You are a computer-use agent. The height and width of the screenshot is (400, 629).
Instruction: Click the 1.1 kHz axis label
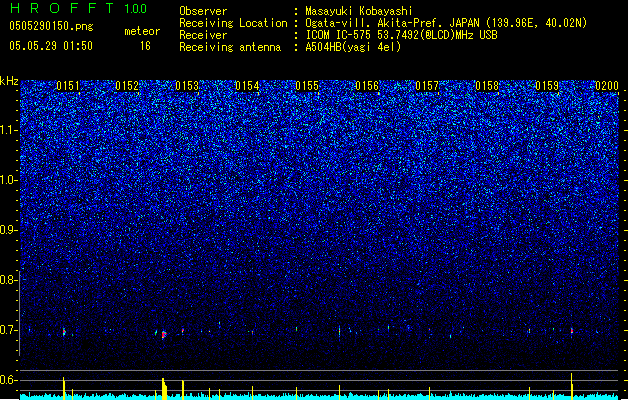(9, 130)
